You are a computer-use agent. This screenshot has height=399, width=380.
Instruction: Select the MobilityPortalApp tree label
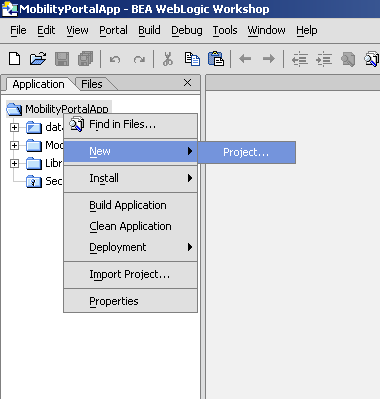(67, 109)
